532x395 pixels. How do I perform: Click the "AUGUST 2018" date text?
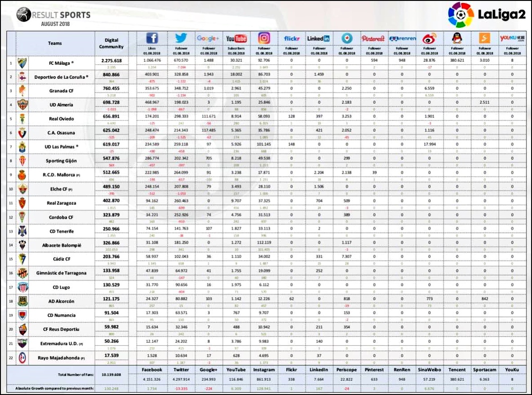pyautogui.click(x=55, y=24)
